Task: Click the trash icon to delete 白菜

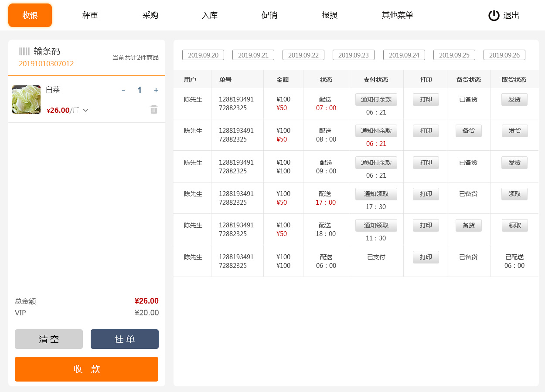Action: coord(154,109)
